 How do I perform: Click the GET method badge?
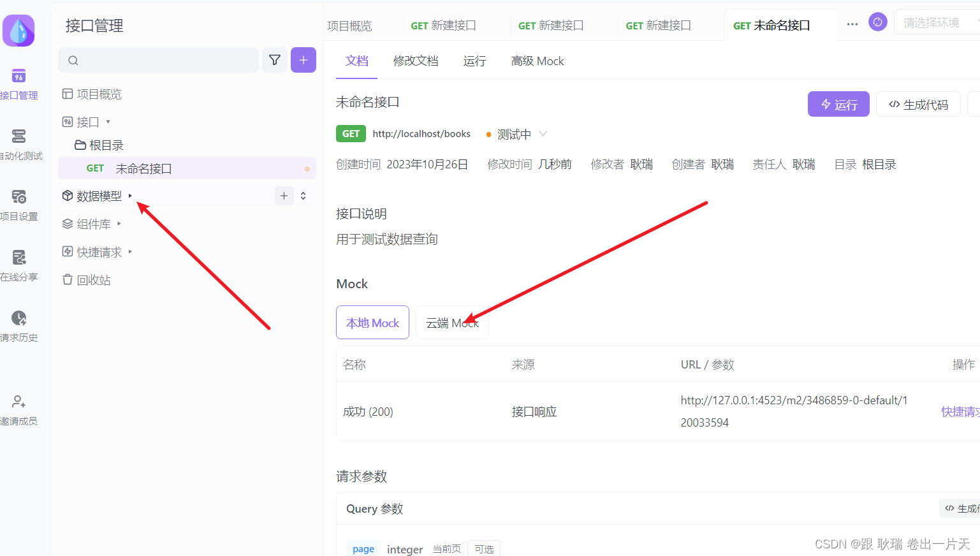point(351,134)
